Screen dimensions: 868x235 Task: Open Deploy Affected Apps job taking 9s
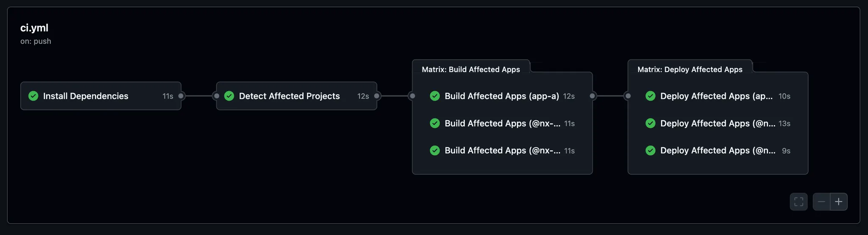[x=718, y=151]
